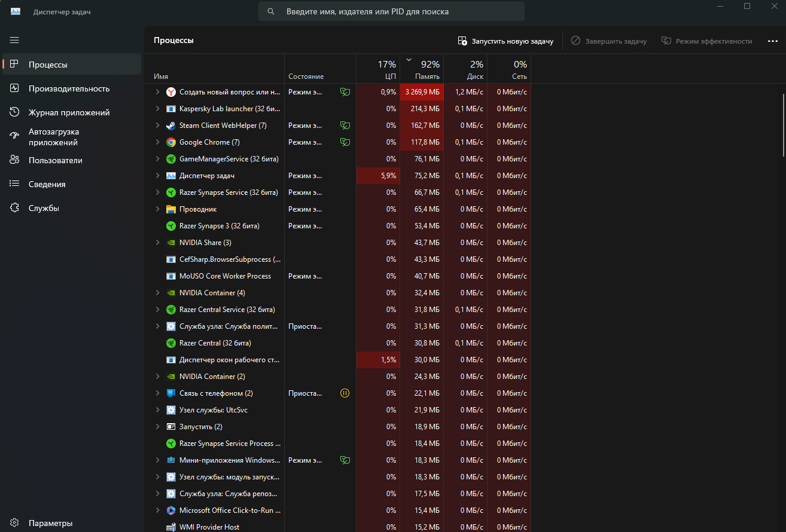Sort by Память column header
786x532 pixels.
tap(422, 69)
